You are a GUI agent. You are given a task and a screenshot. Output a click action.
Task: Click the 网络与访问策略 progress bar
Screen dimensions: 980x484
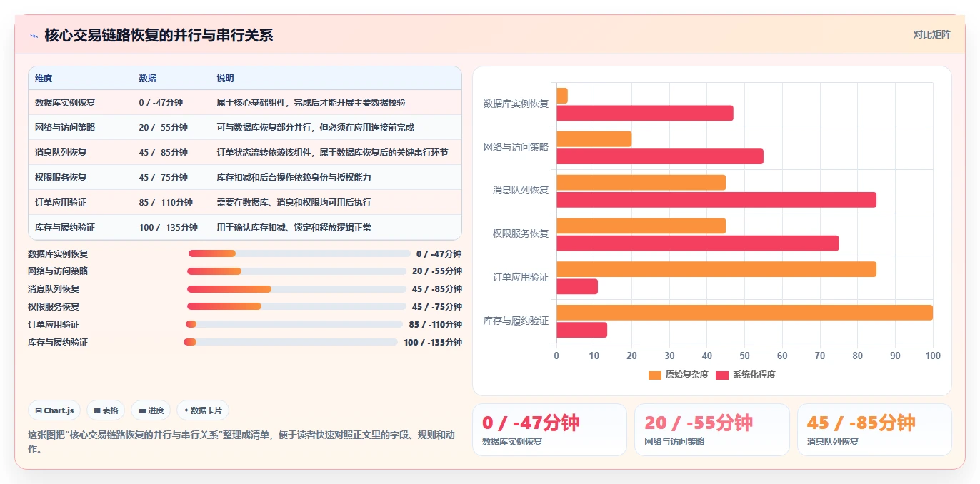pyautogui.click(x=296, y=271)
